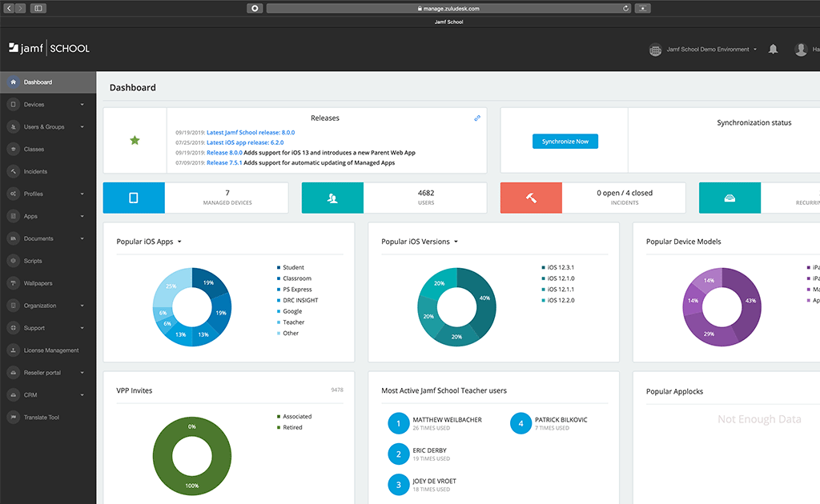
Task: Expand the Devices sidebar menu arrow
Action: pos(82,105)
